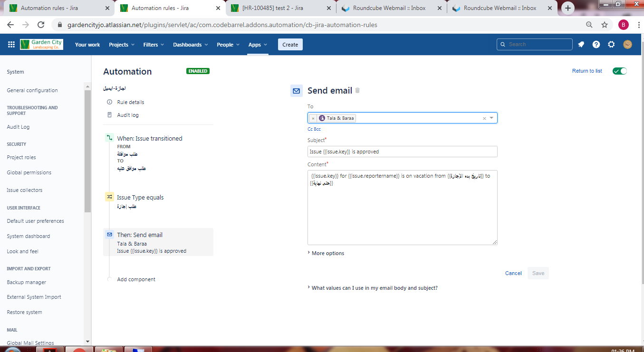Show the Cc Bcc fields
644x352 pixels.
tap(314, 129)
